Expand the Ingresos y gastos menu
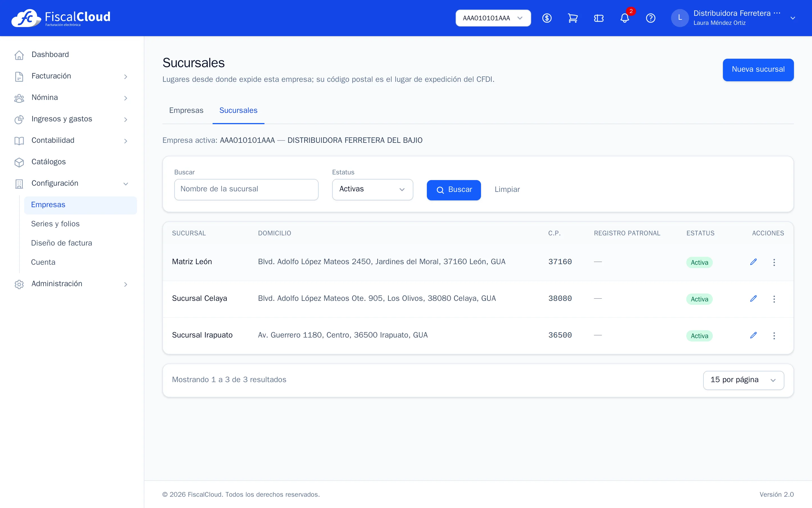Image resolution: width=812 pixels, height=508 pixels. point(72,119)
